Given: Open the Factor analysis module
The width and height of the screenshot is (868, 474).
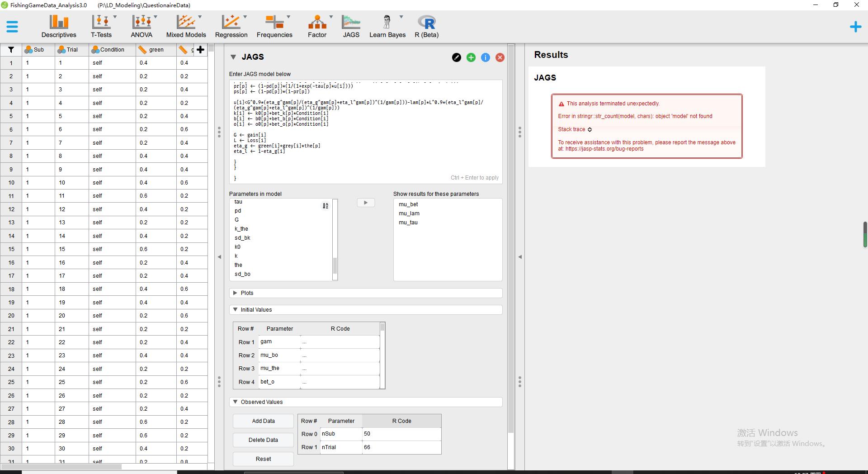Looking at the screenshot, I should (318, 26).
